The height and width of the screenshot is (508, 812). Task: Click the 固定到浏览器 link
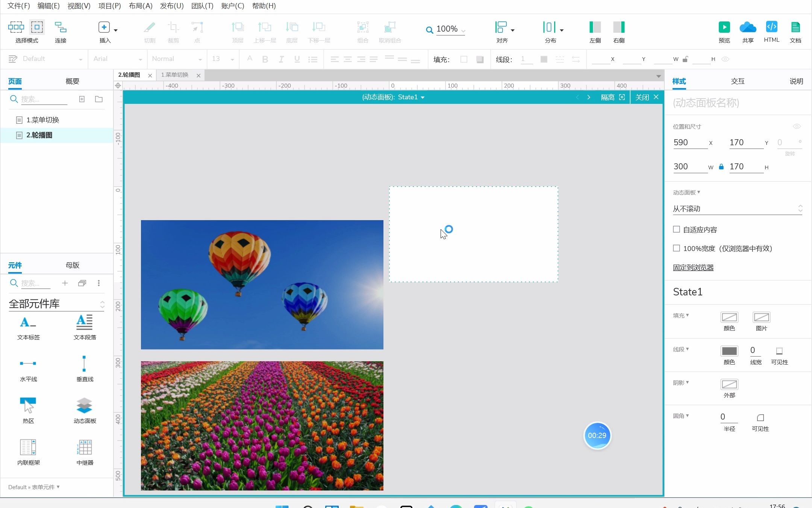693,268
